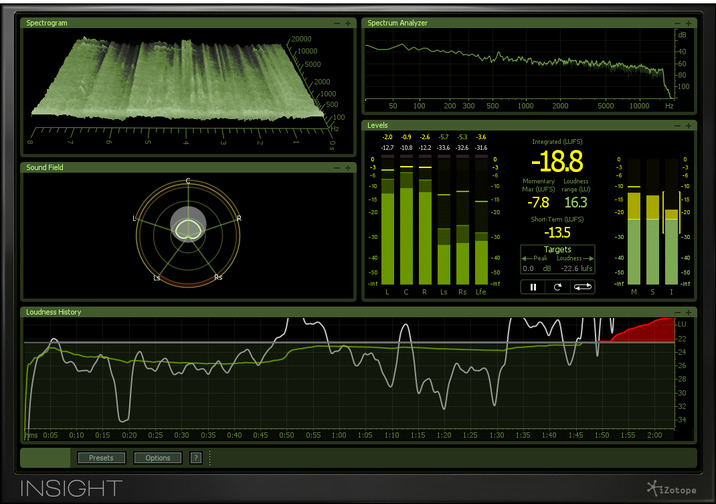Pause the loudness metering
The width and height of the screenshot is (716, 504).
[533, 287]
